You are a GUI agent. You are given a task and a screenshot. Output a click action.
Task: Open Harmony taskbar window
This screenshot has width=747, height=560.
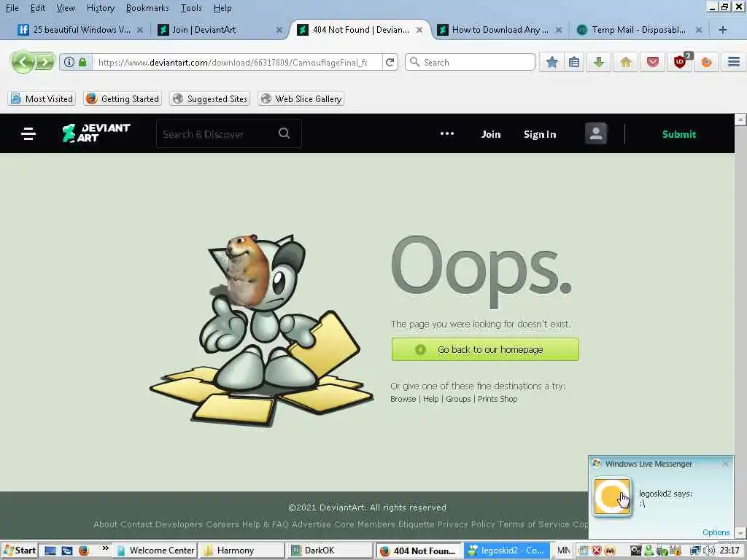coord(241,551)
